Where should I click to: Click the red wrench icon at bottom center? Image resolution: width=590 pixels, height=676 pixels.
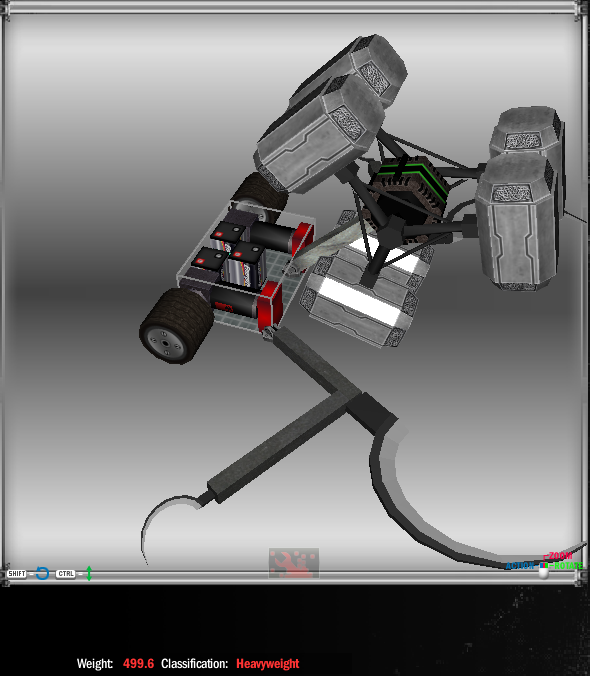pyautogui.click(x=294, y=563)
